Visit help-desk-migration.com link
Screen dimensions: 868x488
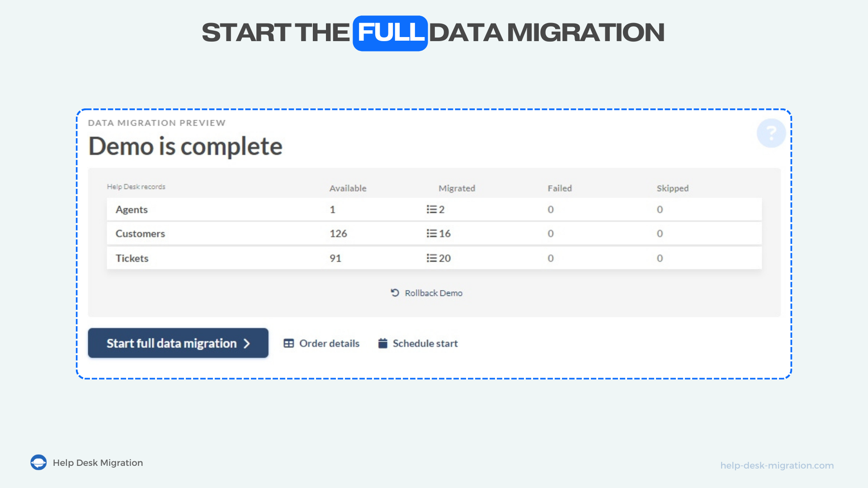coord(777,465)
